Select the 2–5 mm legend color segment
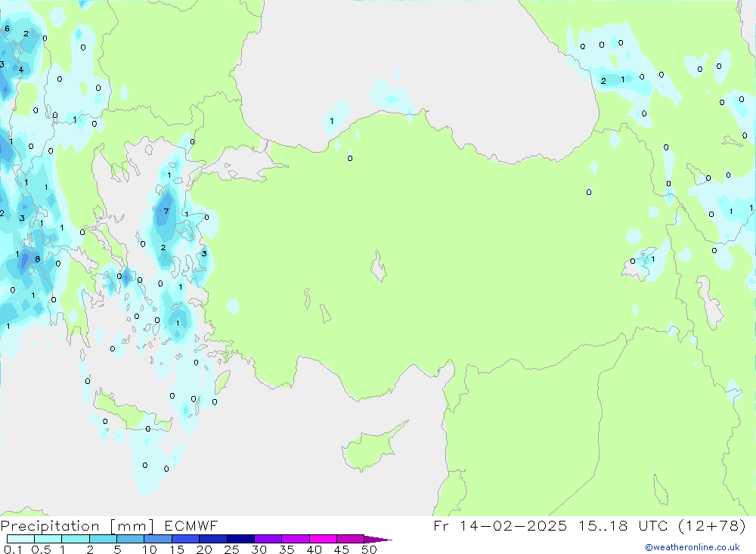The width and height of the screenshot is (756, 554). coord(103,539)
